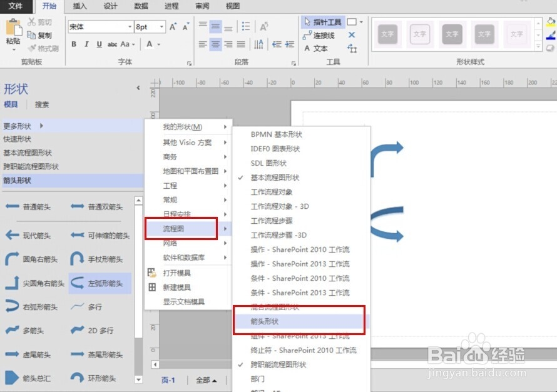
Task: Open the 全部 pages dropdown
Action: pos(207,380)
